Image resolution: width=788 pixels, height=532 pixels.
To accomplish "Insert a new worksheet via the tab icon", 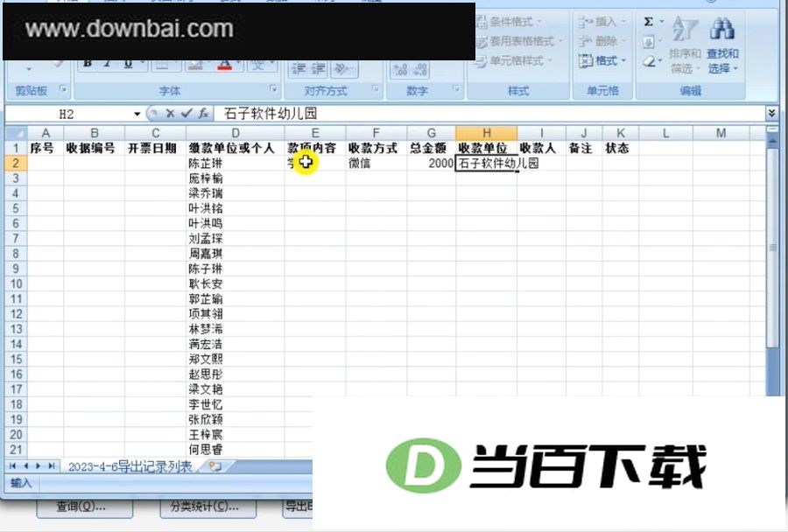I will click(215, 466).
